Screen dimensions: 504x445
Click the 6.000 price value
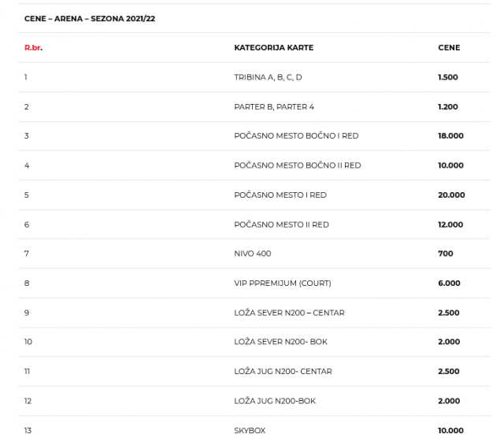click(448, 283)
